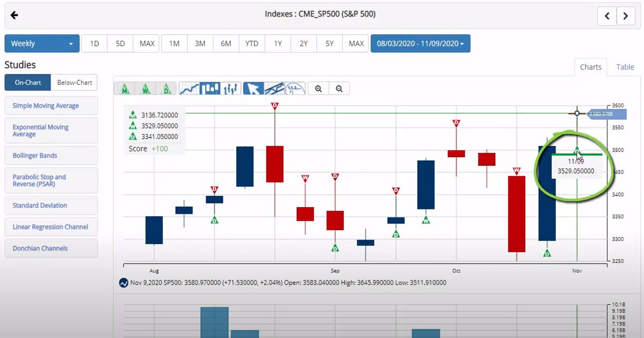Toggle the monthly triangle indicator
Screen dimensions: 644x338
click(125, 89)
